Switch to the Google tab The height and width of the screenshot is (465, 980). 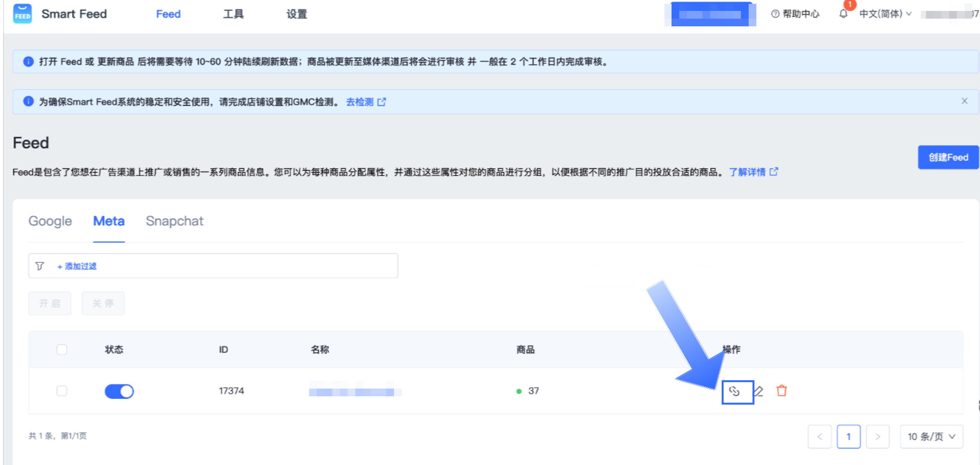click(50, 221)
